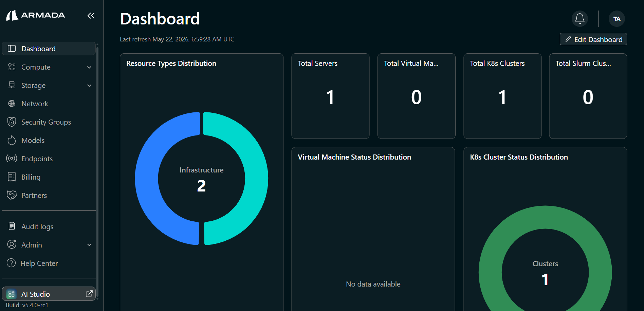This screenshot has width=644, height=311.
Task: View Audit logs
Action: click(x=49, y=226)
